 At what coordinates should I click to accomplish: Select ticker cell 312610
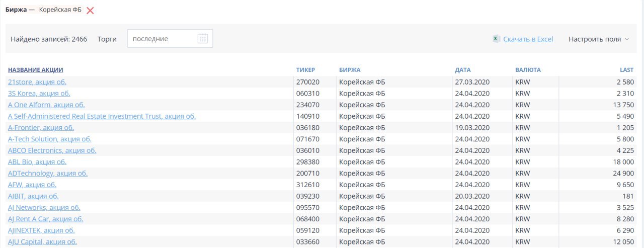(x=308, y=185)
